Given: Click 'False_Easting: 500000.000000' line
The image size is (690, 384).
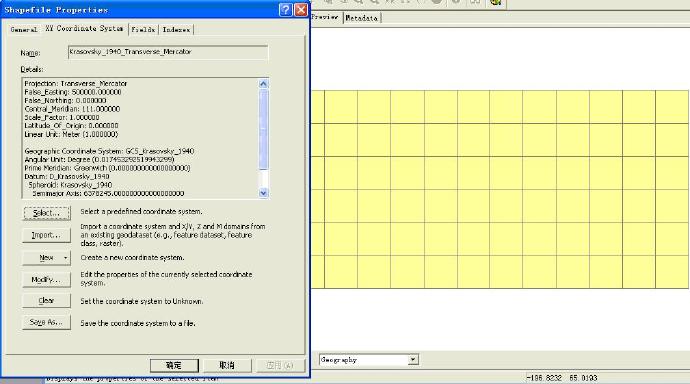Looking at the screenshot, I should 73,92.
